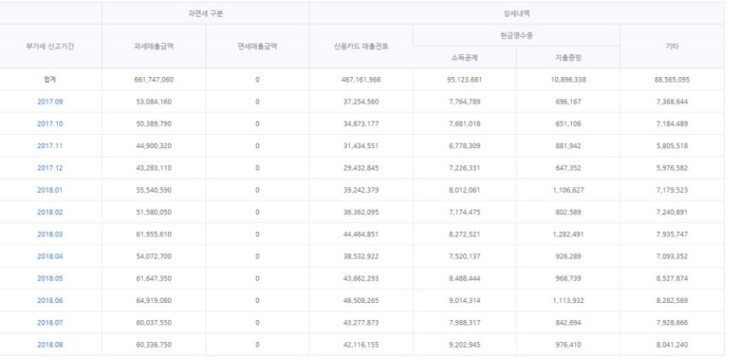The height and width of the screenshot is (360, 740).
Task: Select cell value 61,647,350
Action: tap(154, 278)
